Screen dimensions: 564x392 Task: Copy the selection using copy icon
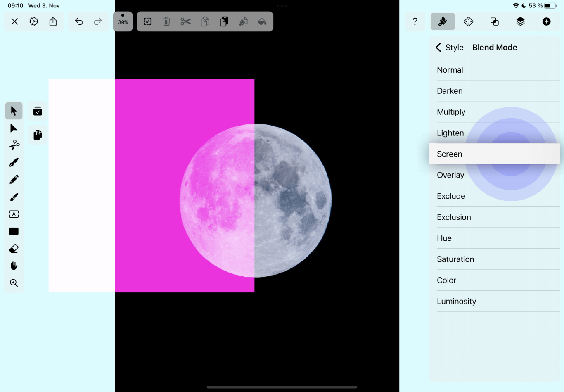click(205, 21)
